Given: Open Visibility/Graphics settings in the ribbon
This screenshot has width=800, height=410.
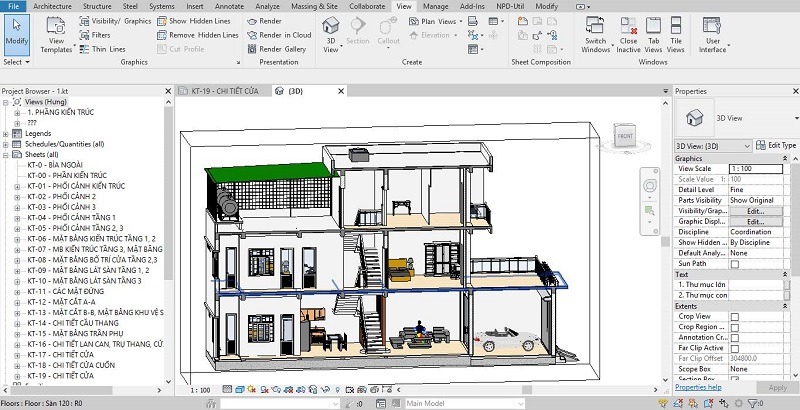Looking at the screenshot, I should point(115,21).
